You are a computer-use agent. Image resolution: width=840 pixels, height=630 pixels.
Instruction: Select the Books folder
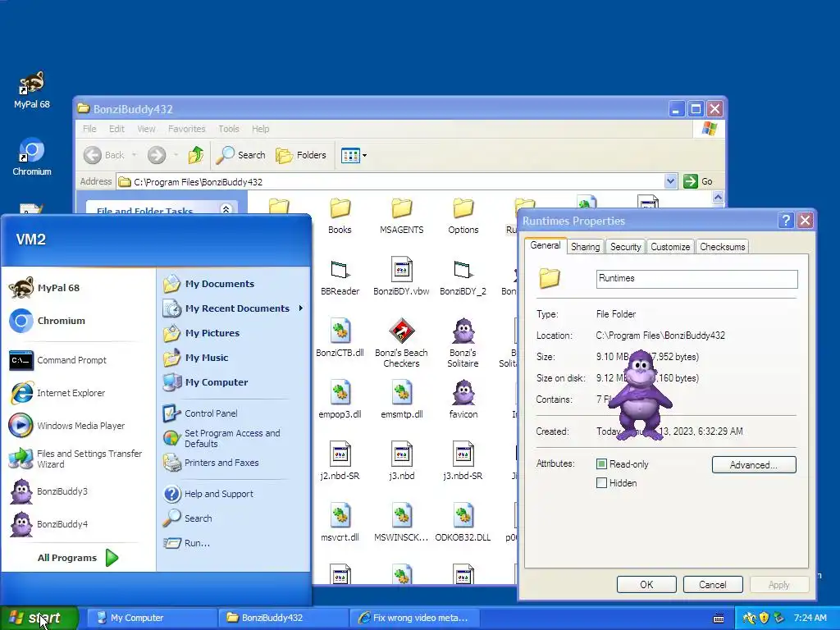click(x=340, y=217)
